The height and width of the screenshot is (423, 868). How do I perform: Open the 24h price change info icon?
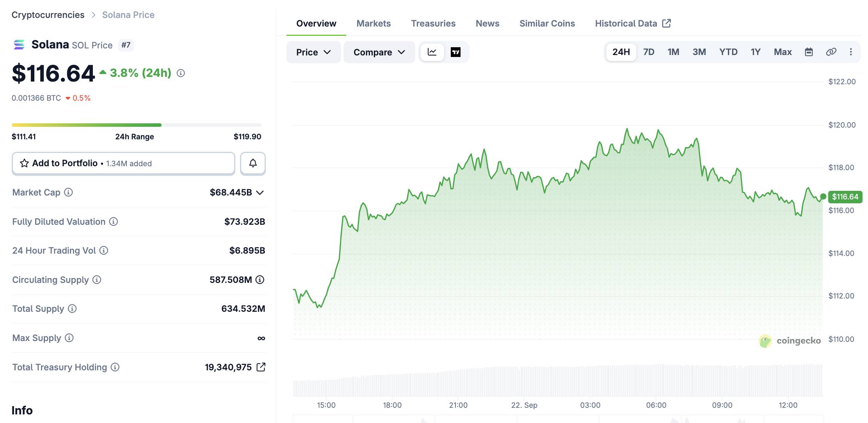pyautogui.click(x=181, y=73)
